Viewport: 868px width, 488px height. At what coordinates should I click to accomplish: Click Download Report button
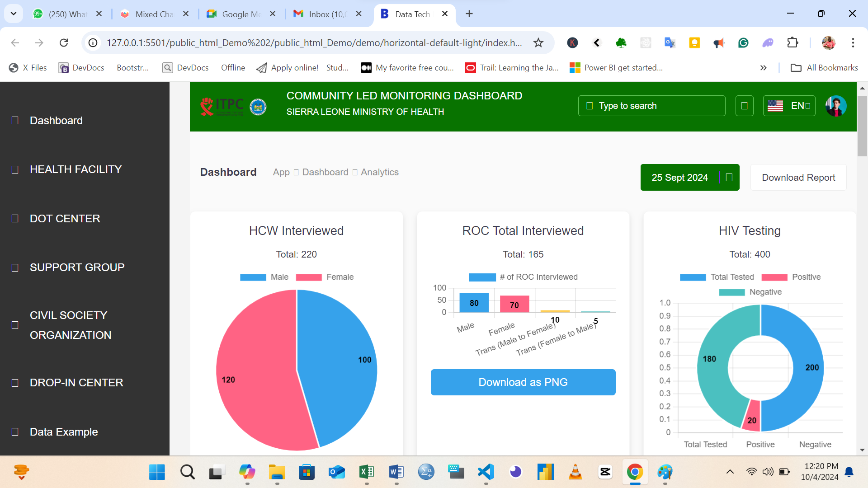coord(798,178)
